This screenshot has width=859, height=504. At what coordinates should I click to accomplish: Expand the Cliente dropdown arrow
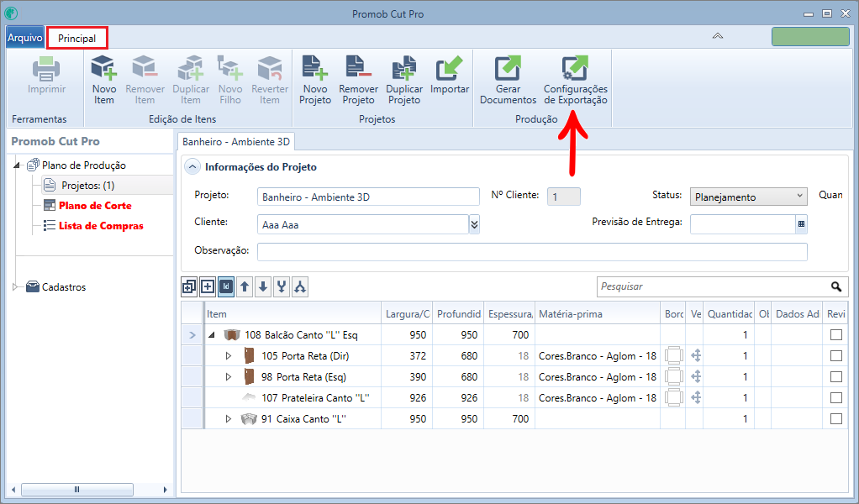click(474, 224)
